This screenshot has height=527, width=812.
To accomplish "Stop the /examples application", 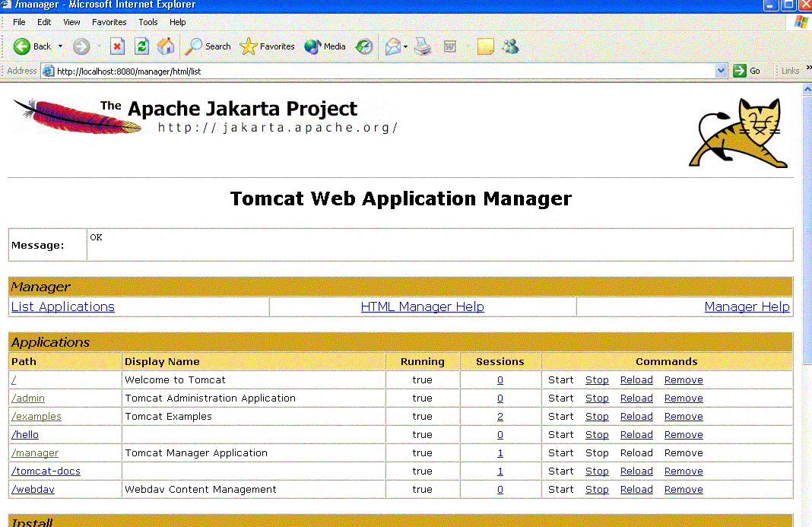I will 597,416.
